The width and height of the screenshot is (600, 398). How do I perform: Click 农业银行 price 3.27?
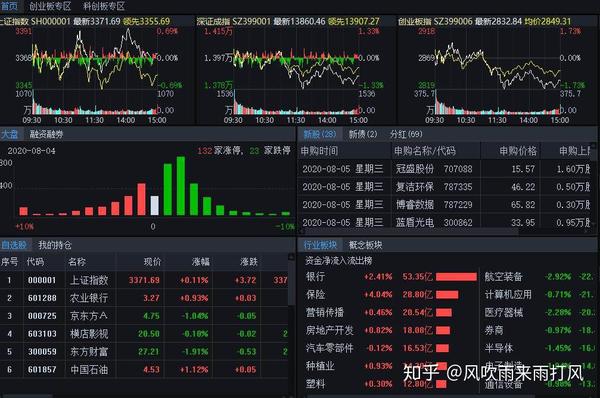(151, 298)
